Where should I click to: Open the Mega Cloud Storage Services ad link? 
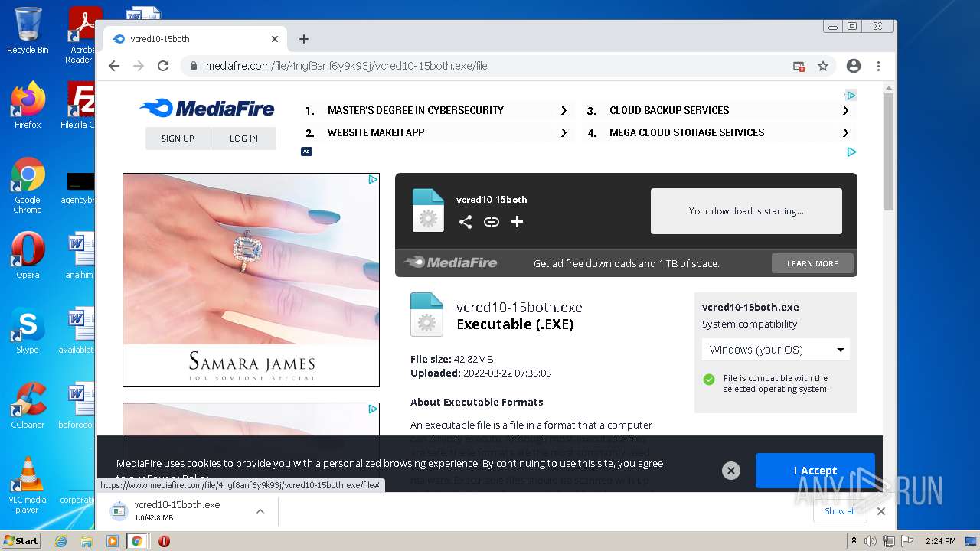point(718,132)
